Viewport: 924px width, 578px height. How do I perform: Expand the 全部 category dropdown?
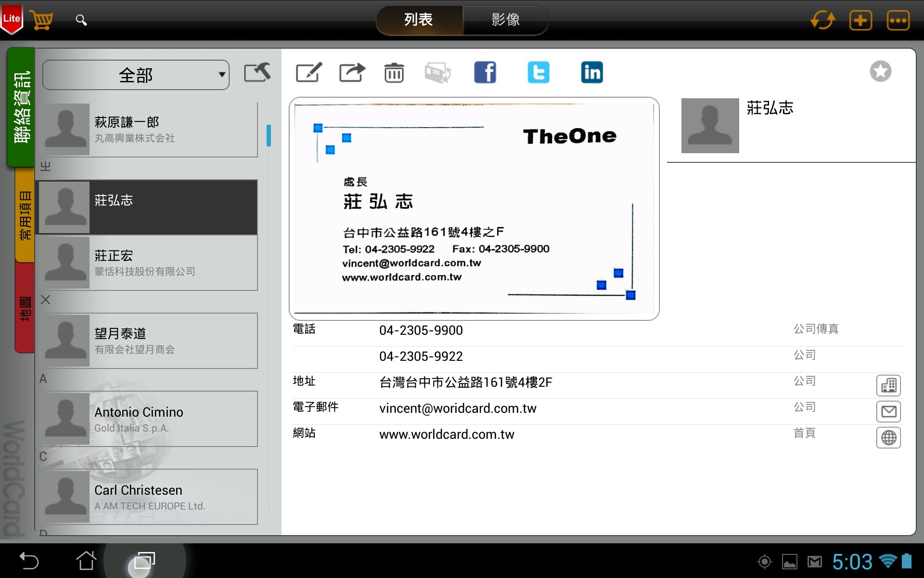pyautogui.click(x=136, y=75)
